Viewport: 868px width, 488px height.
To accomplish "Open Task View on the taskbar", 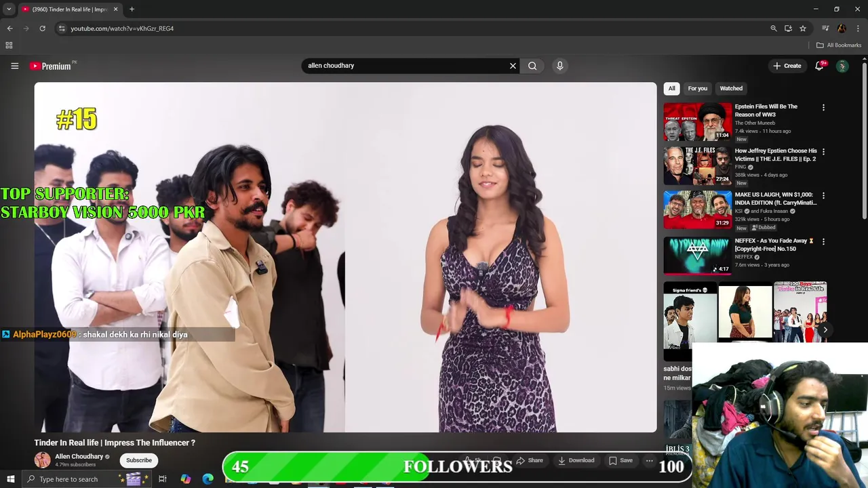I will pyautogui.click(x=163, y=479).
